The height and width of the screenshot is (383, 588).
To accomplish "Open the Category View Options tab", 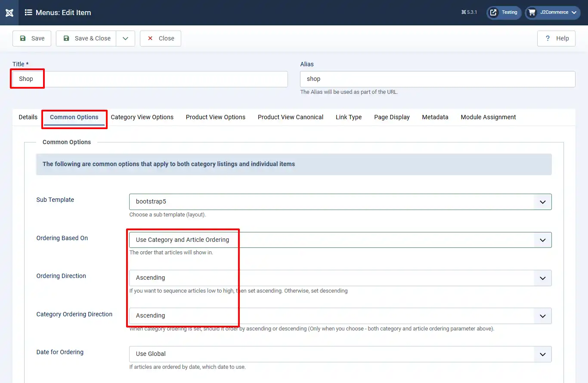I will pyautogui.click(x=142, y=117).
